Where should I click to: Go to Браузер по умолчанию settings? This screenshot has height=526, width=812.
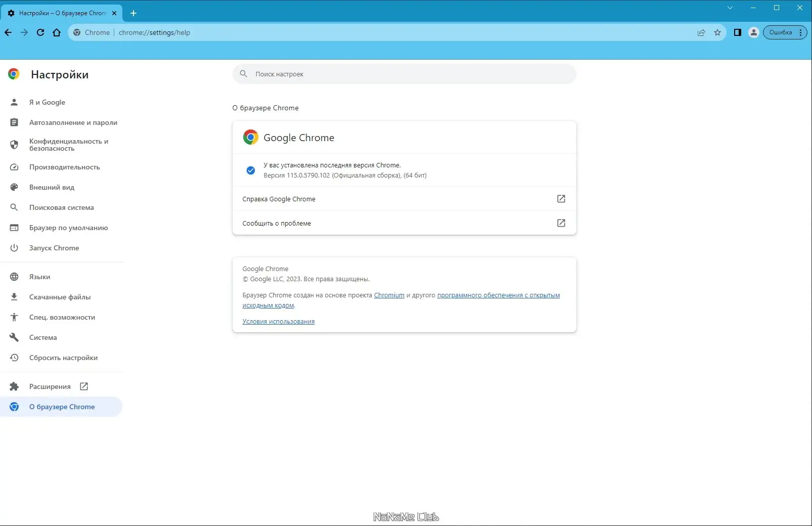[61, 228]
